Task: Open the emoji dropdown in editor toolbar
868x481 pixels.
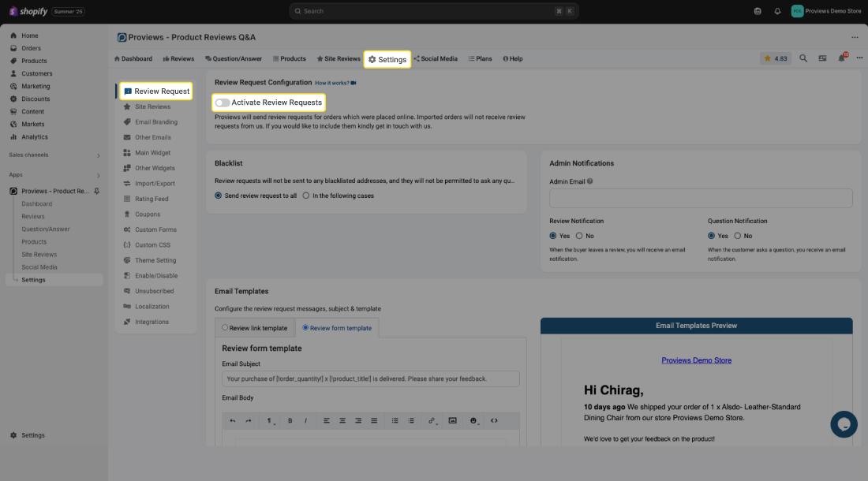Action: pyautogui.click(x=474, y=421)
